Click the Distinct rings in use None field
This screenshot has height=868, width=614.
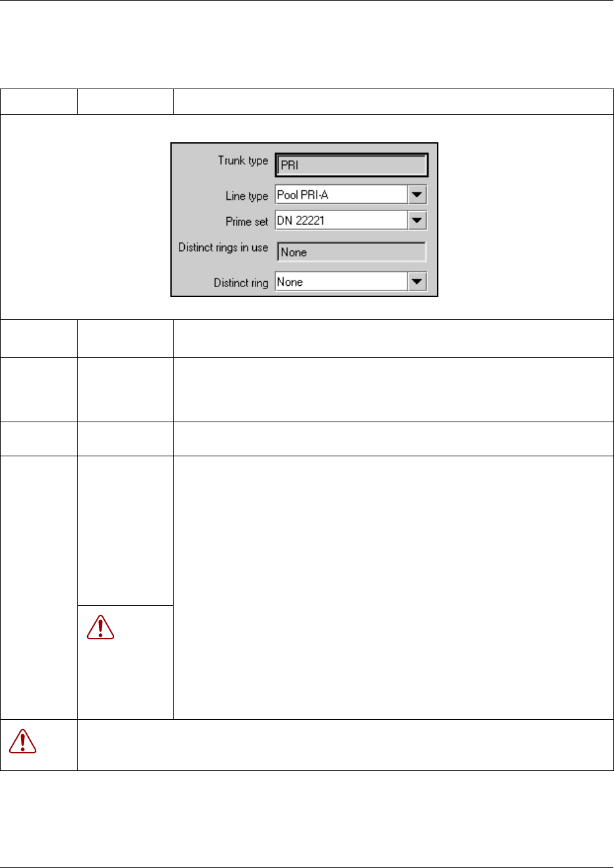coord(351,252)
